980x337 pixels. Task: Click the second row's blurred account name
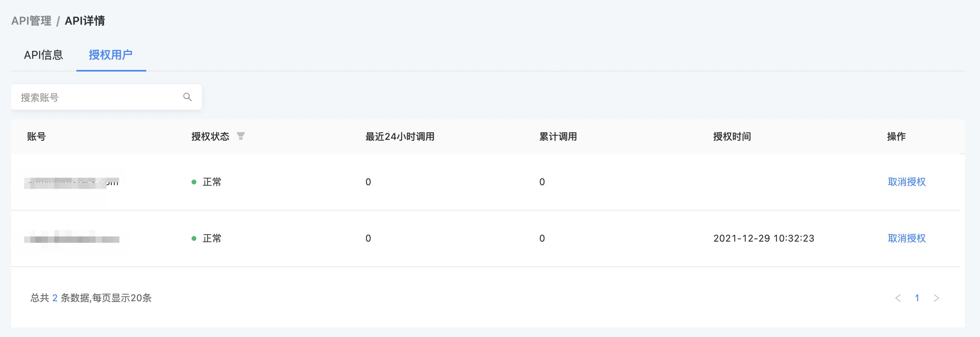click(72, 239)
